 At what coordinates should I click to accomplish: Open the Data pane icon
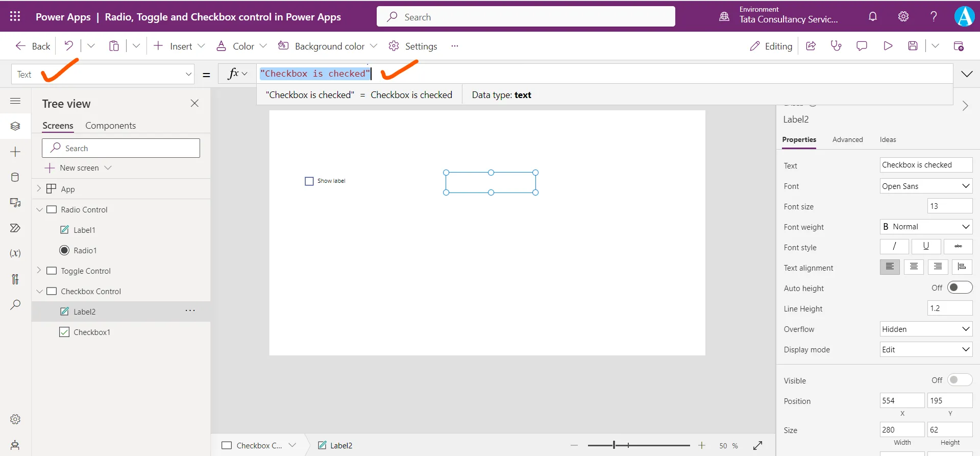pyautogui.click(x=15, y=177)
